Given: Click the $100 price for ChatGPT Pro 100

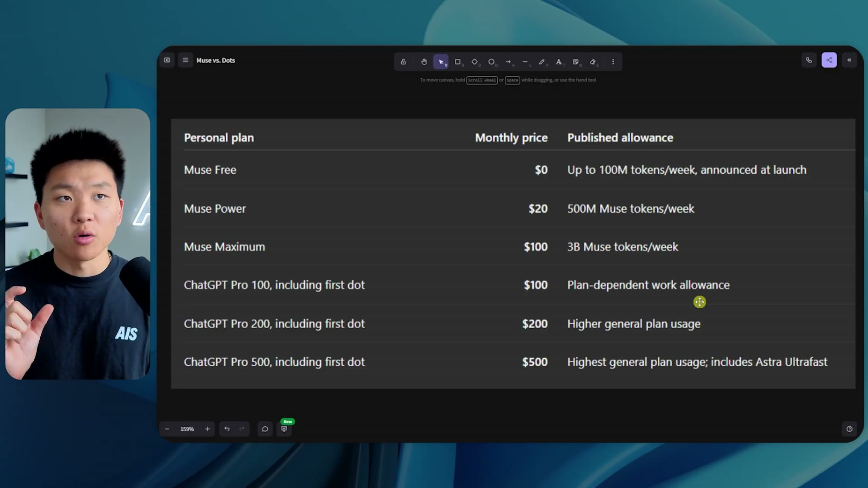Looking at the screenshot, I should pos(536,285).
